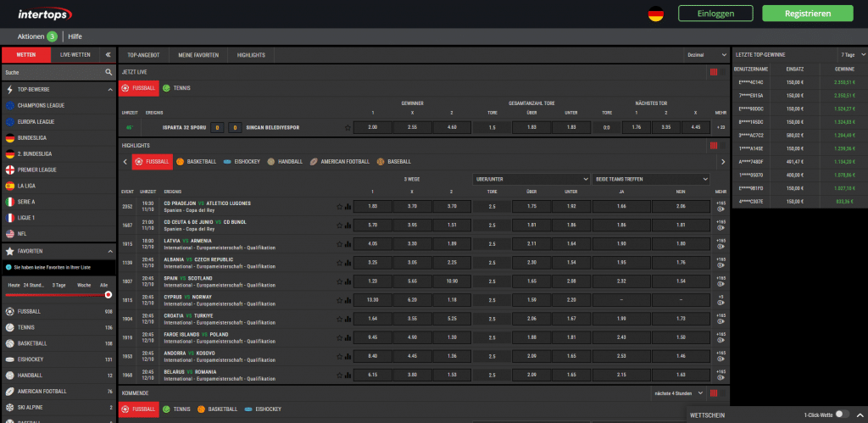Select La Liga Spanish flag entry
The image size is (868, 423).
pyautogui.click(x=58, y=186)
